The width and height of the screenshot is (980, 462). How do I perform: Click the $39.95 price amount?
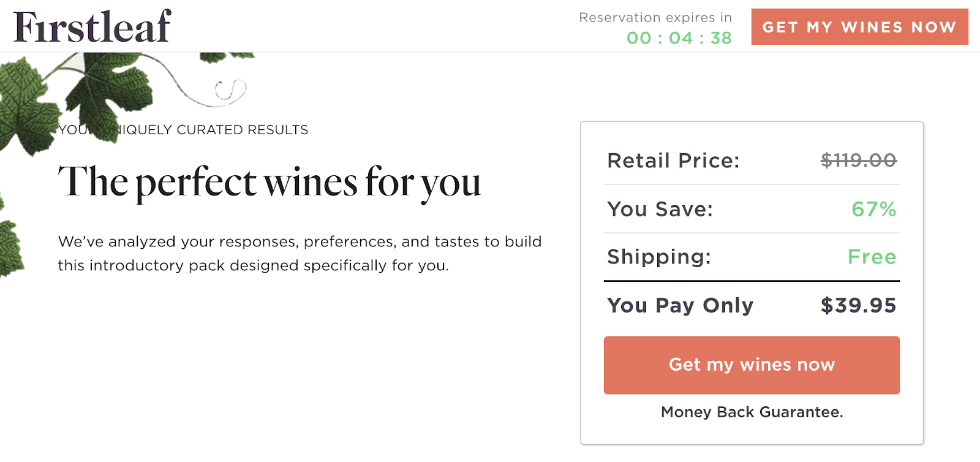859,305
